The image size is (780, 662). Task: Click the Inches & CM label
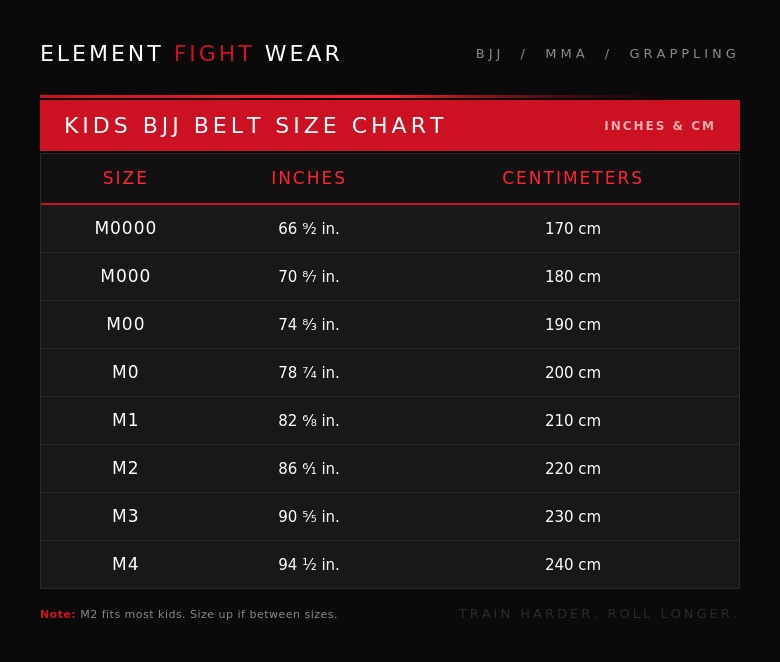[659, 126]
